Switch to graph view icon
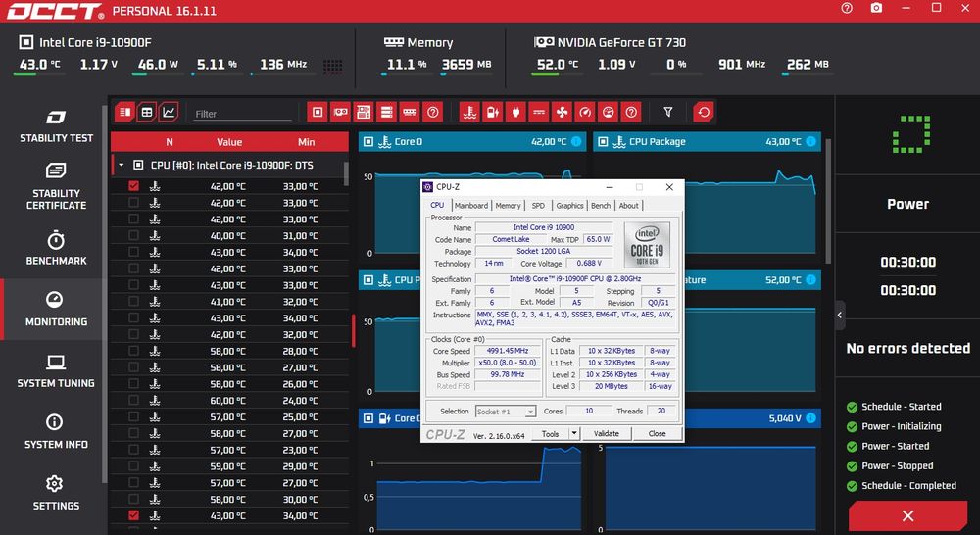This screenshot has height=535, width=980. [169, 113]
